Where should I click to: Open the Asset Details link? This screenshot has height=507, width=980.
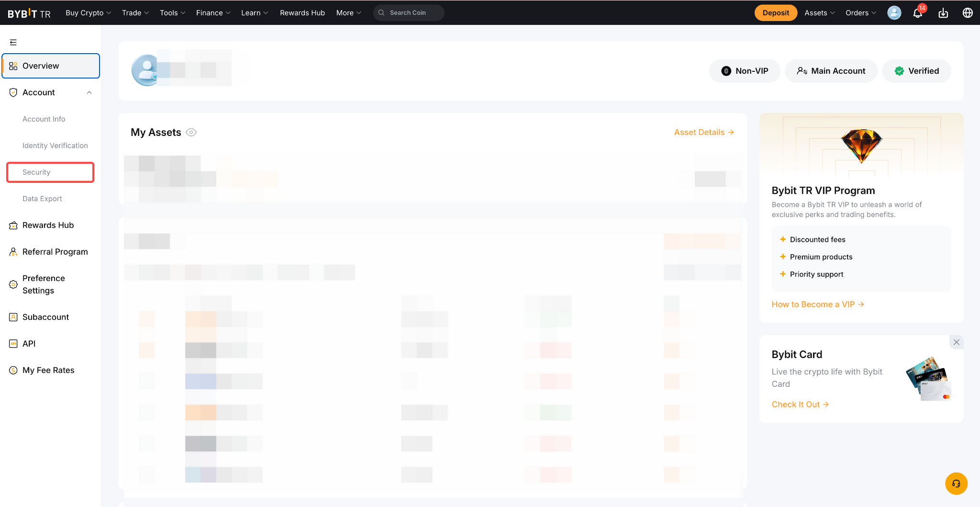point(703,133)
